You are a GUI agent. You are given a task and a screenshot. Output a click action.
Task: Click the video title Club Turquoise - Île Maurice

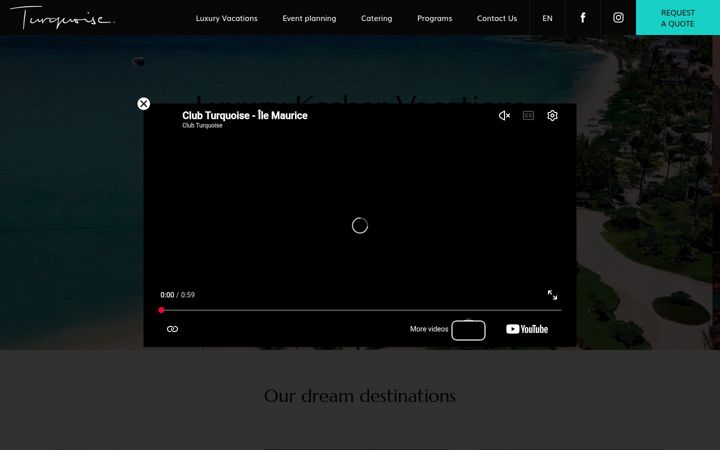(245, 116)
